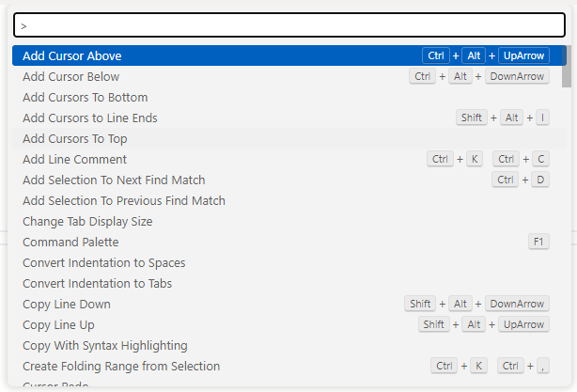Click the command list scrollbar thumb
The image size is (577, 392).
[567, 67]
